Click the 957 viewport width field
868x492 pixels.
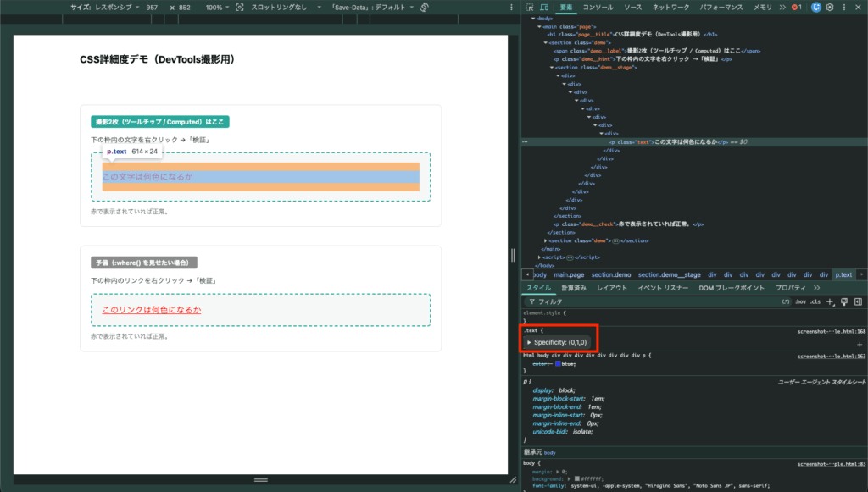153,7
